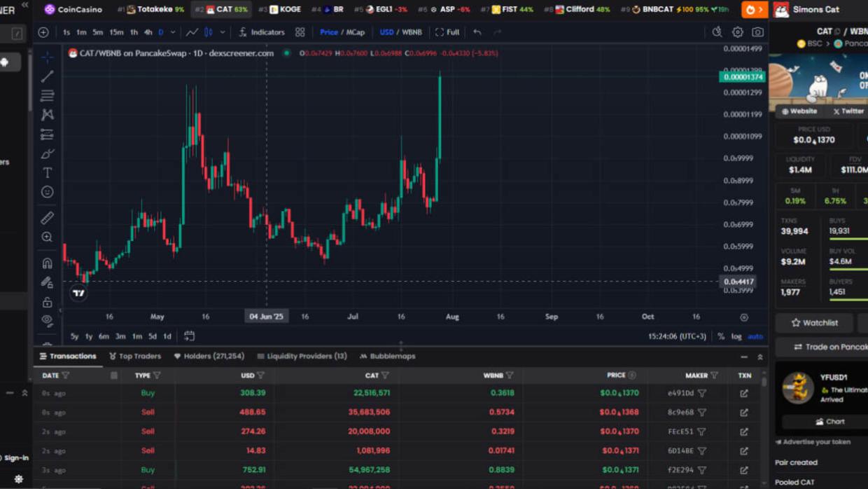The height and width of the screenshot is (489, 868).
Task: Switch chart to MCap mode
Action: [x=356, y=32]
